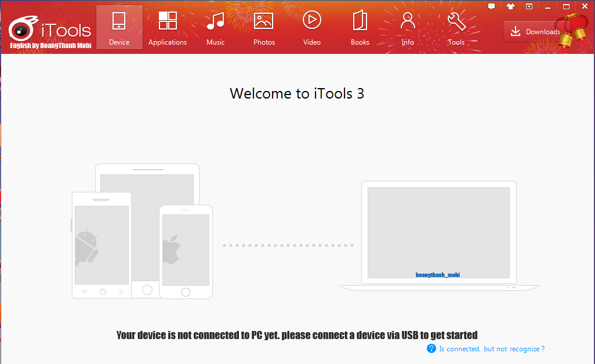Maximize the iTools window

coord(566,6)
